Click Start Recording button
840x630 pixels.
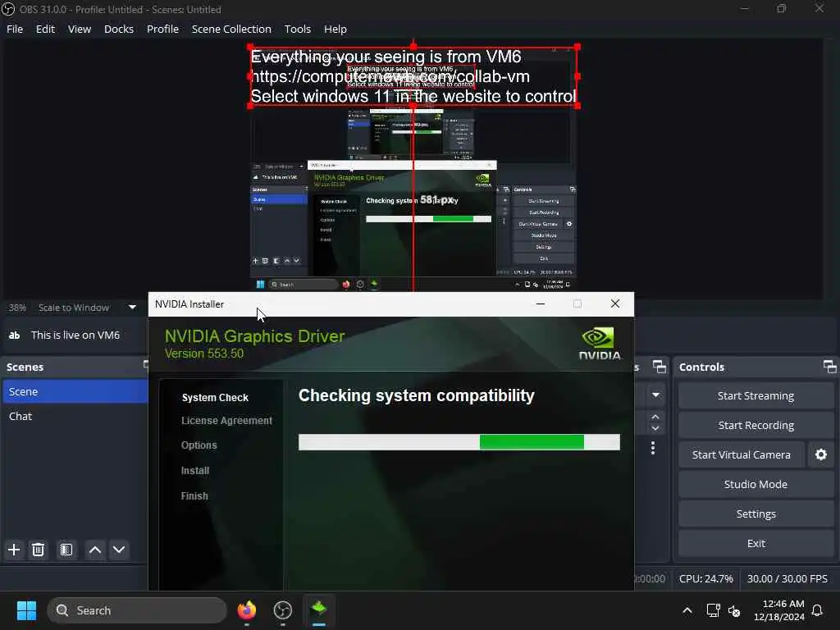click(x=756, y=426)
